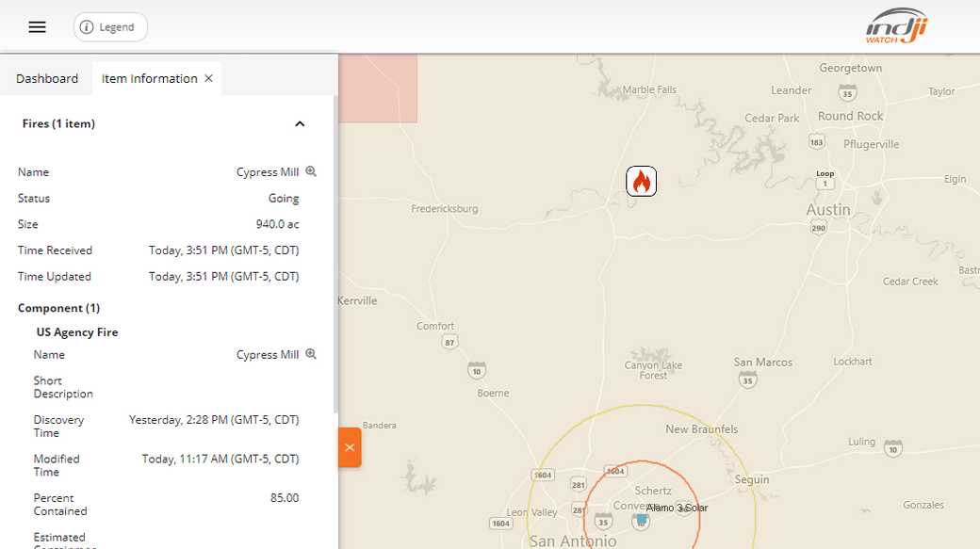Click the Round Rock label on map
The image size is (980, 549).
851,116
